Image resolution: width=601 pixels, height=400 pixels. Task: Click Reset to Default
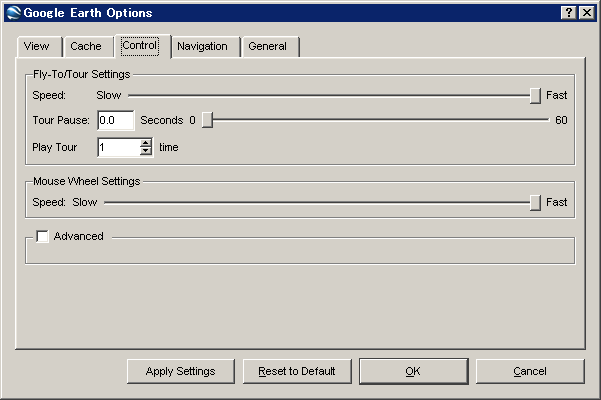tap(296, 371)
